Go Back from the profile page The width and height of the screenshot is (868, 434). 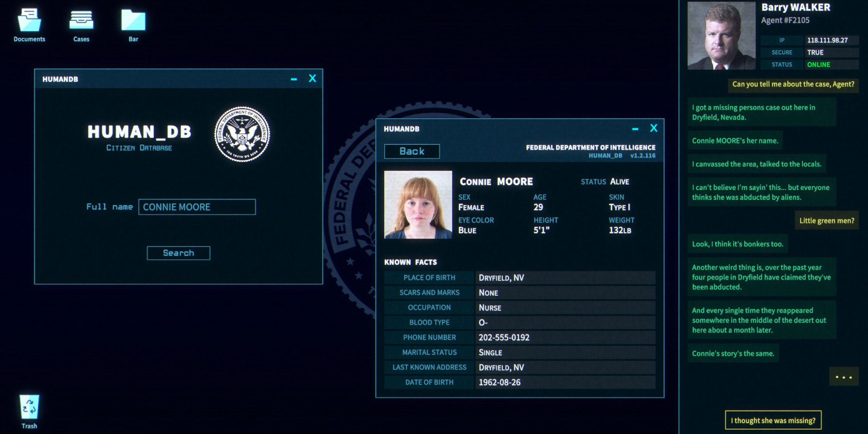(412, 151)
